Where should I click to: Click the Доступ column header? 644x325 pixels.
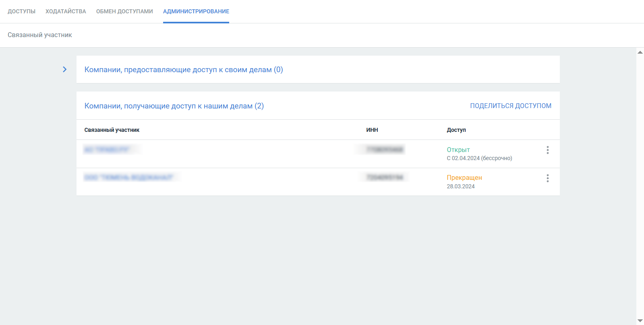456,130
